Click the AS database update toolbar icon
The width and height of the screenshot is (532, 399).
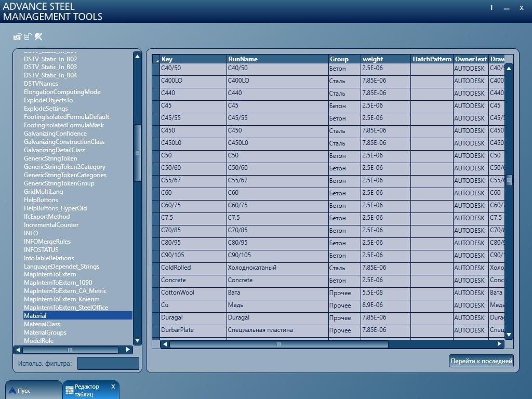[17, 37]
